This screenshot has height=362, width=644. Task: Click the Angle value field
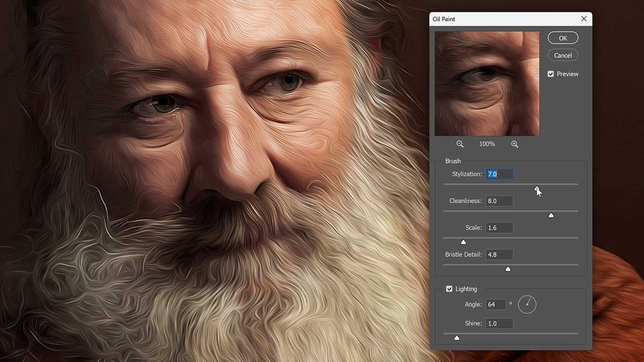[496, 305]
